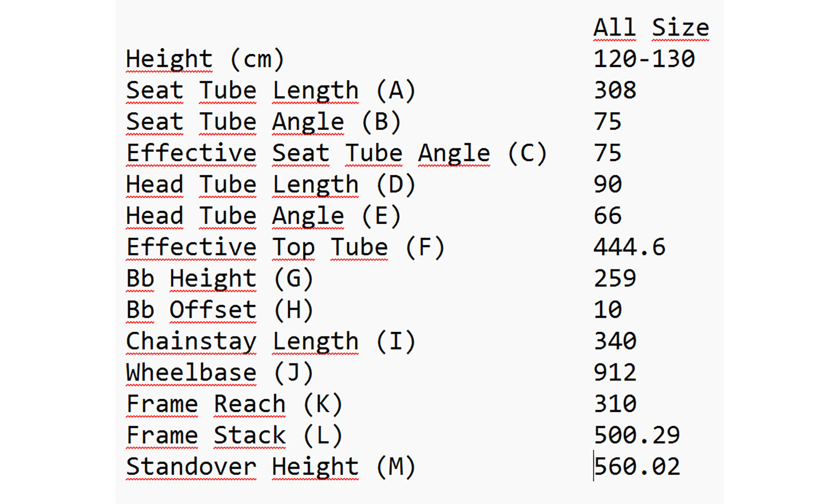Click the 'All Size' column header text

click(651, 27)
